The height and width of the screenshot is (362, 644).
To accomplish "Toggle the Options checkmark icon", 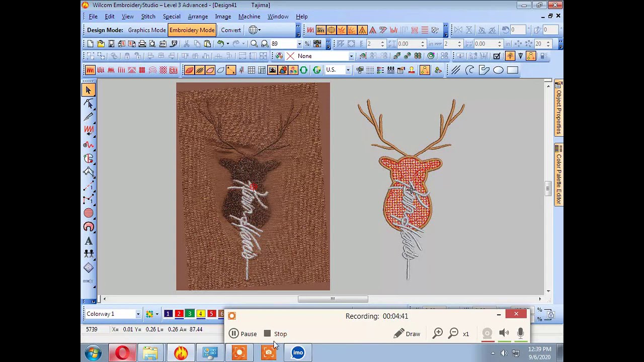I will point(497,56).
